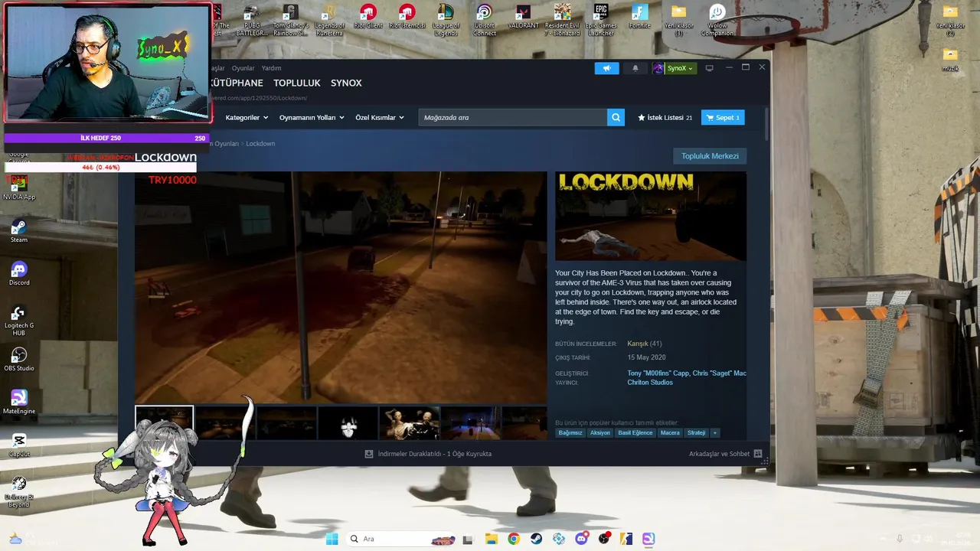Image resolution: width=980 pixels, height=551 pixels.
Task: Open the Fortnite desktop shortcut
Action: (639, 17)
